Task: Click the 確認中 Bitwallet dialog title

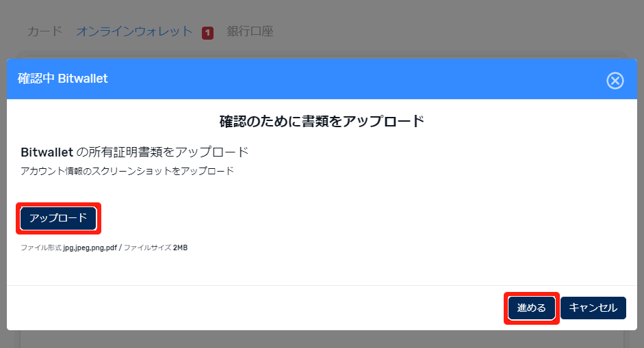Action: coord(63,79)
